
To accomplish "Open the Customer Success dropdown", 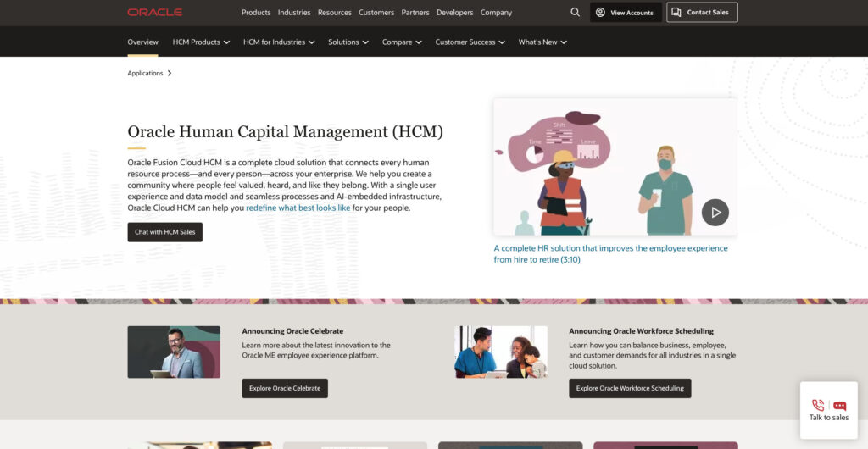I will [x=470, y=42].
